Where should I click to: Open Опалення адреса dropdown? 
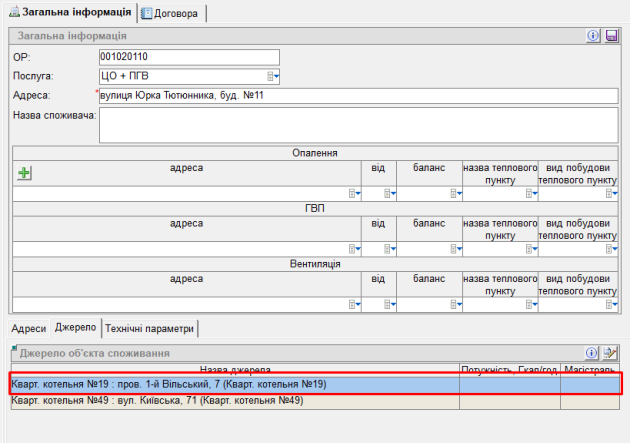[x=353, y=194]
